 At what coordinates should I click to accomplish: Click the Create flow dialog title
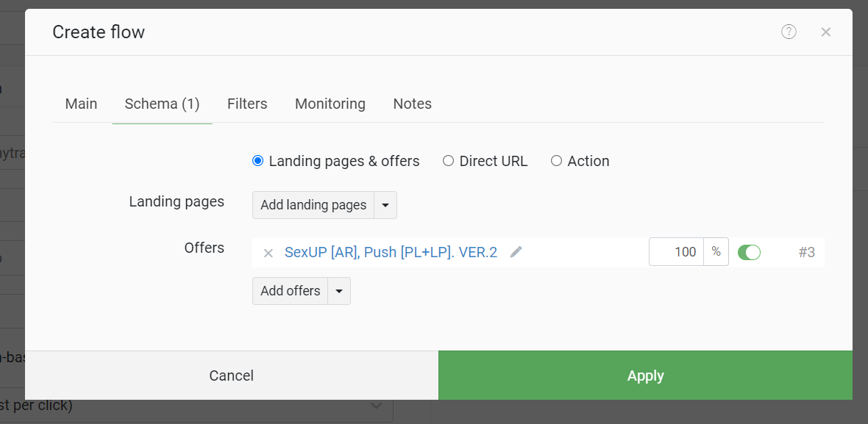(99, 32)
